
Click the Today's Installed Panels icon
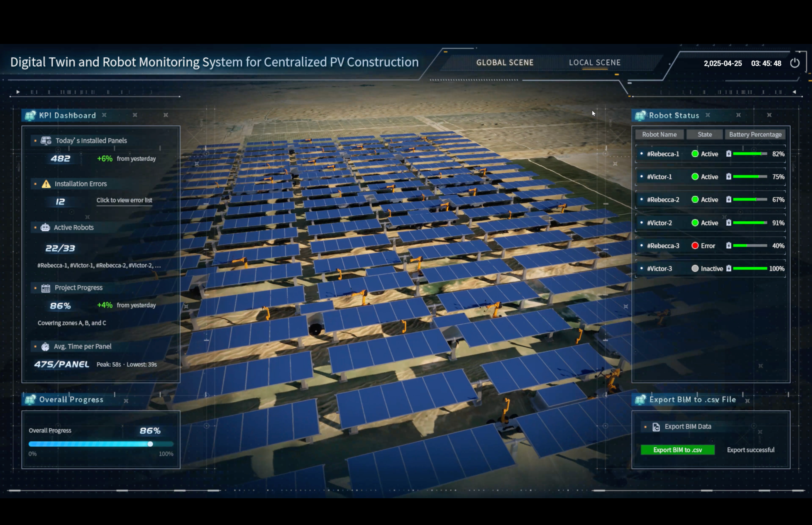46,141
